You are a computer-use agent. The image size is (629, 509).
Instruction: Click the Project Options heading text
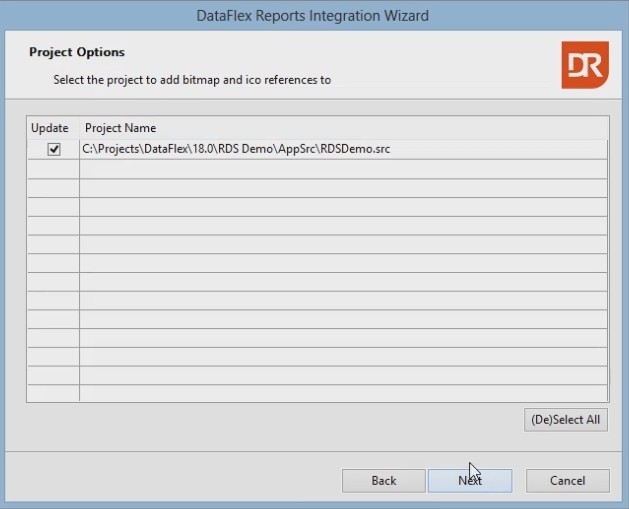(77, 52)
